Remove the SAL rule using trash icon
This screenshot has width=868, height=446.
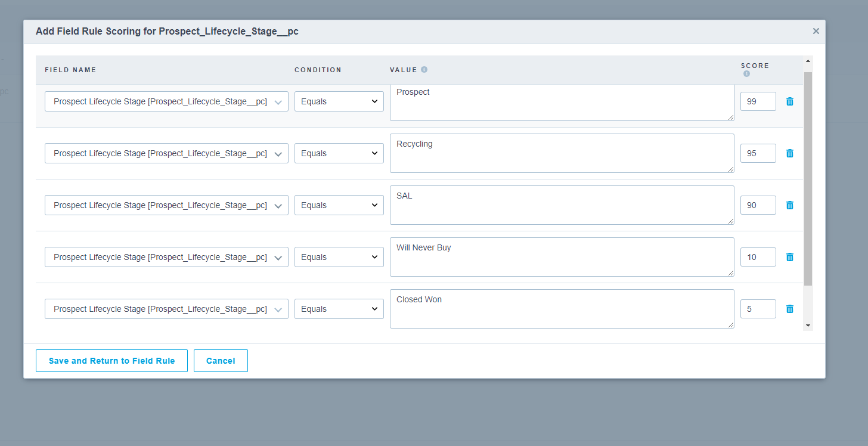(x=790, y=205)
